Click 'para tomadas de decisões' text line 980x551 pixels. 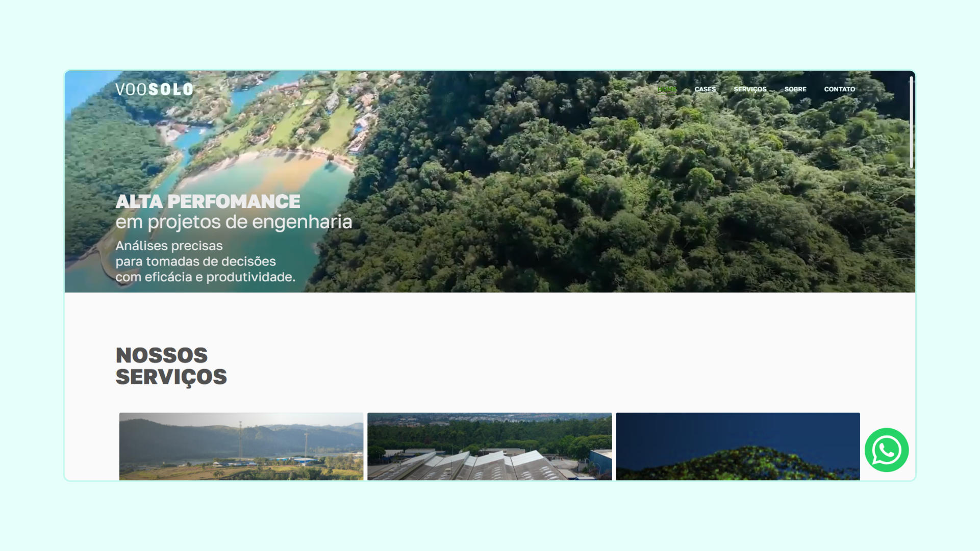(196, 261)
